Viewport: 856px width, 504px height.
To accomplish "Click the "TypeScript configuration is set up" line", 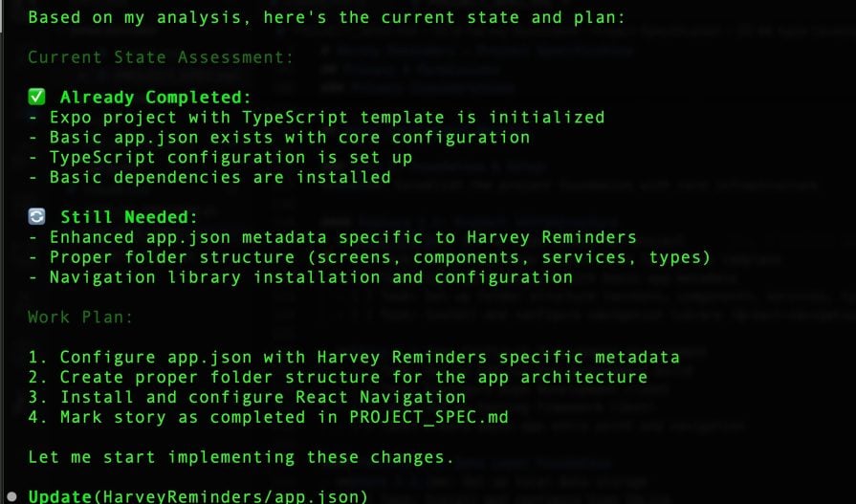I will click(220, 157).
